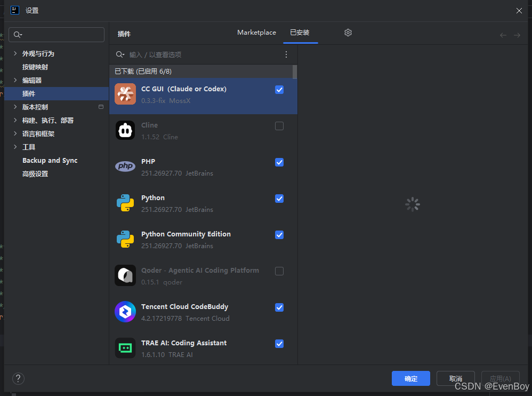Select 'Tencent Cloud CodeBuddy' plugin name

[x=184, y=307]
